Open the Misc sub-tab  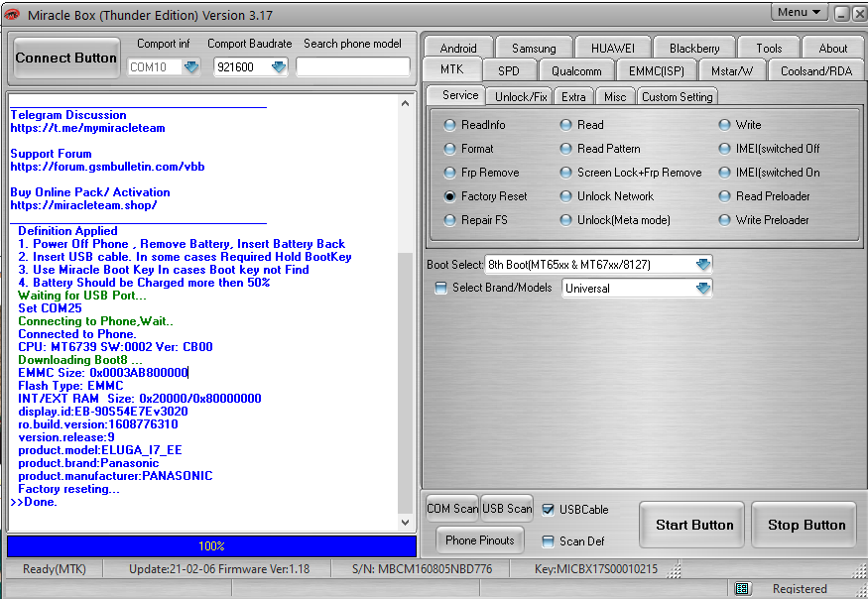[x=615, y=97]
